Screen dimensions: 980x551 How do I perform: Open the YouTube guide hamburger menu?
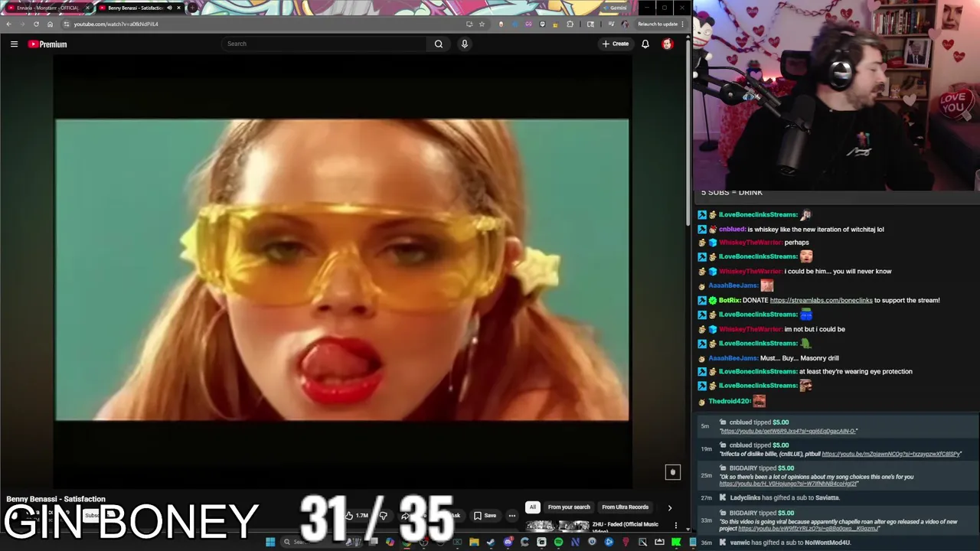tap(14, 44)
